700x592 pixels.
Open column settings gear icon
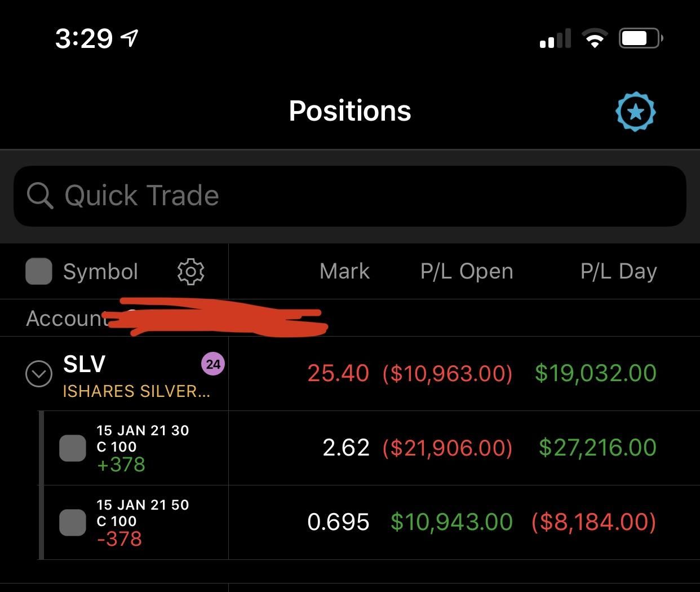190,272
